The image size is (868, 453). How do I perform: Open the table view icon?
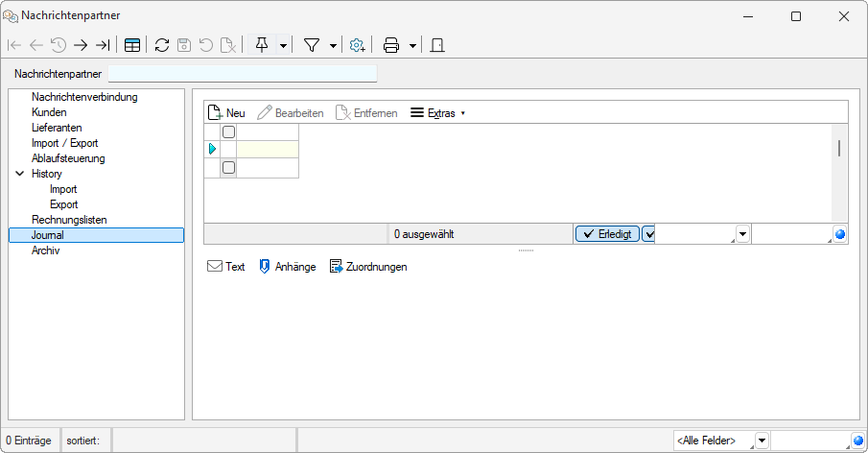click(x=132, y=45)
